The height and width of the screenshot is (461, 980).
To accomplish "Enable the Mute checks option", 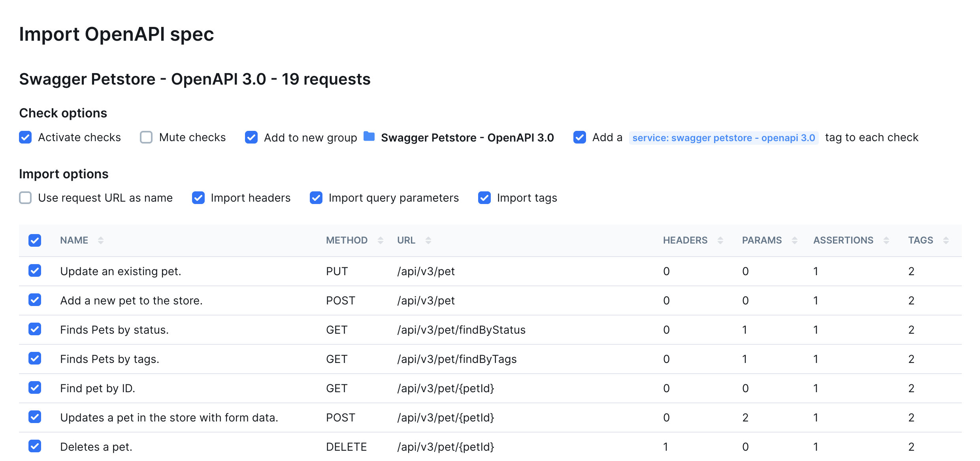I will [146, 137].
